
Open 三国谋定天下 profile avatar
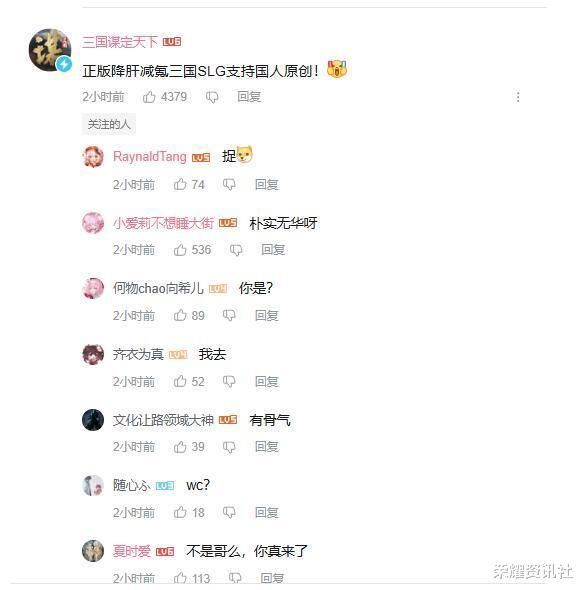coord(50,50)
